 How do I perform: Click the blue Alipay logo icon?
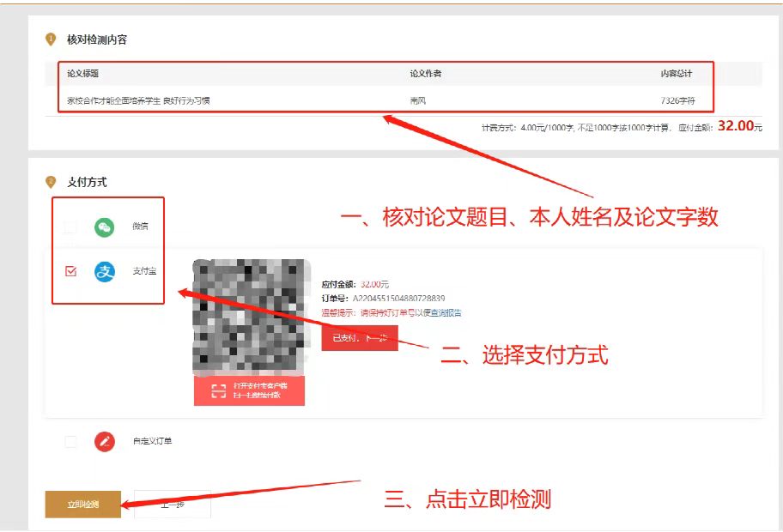pos(105,271)
